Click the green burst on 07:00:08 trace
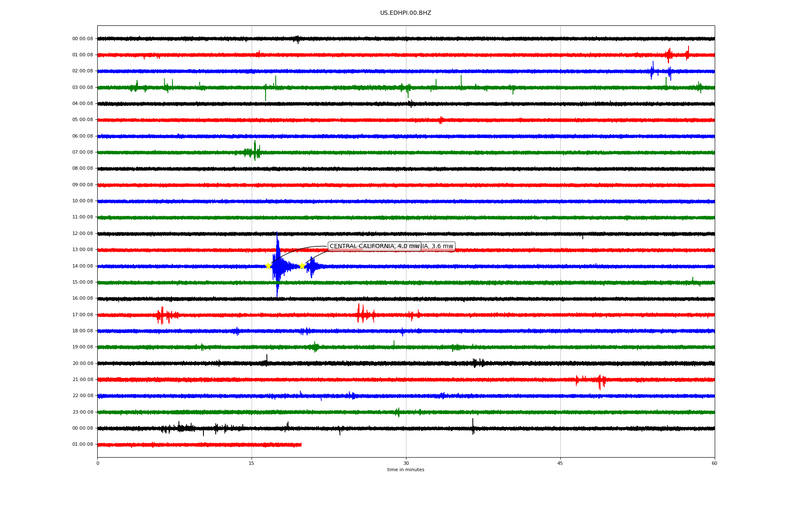Image resolution: width=812 pixels, height=508 pixels. [x=254, y=152]
